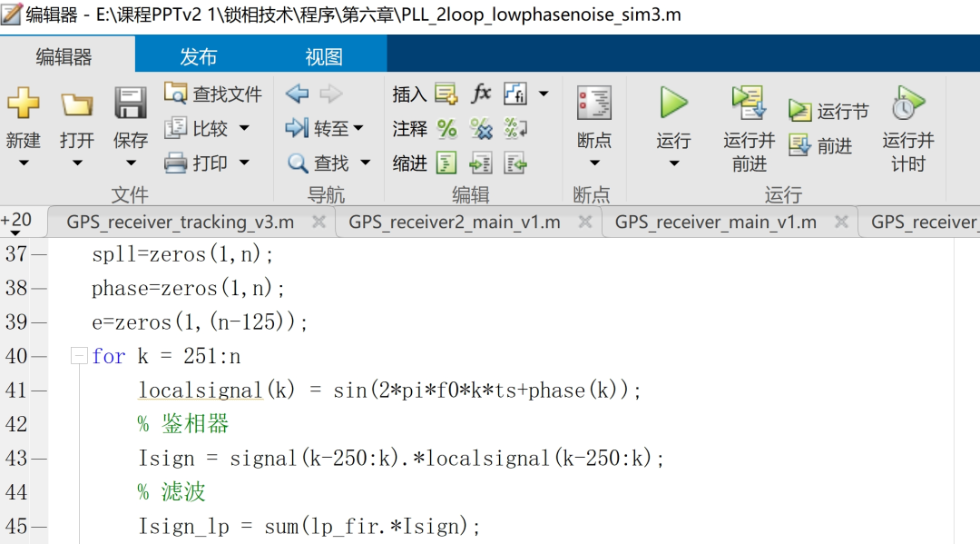Click the Insert fx function icon
The height and width of the screenshot is (544, 980).
point(481,94)
